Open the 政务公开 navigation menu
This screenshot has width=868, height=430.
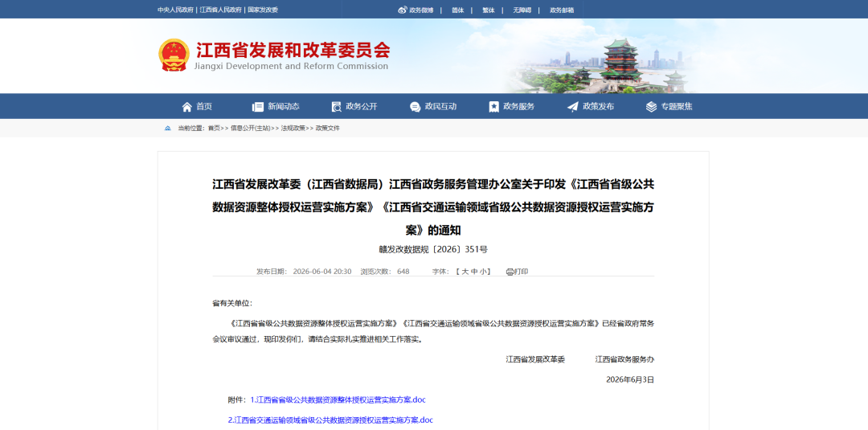coord(354,107)
